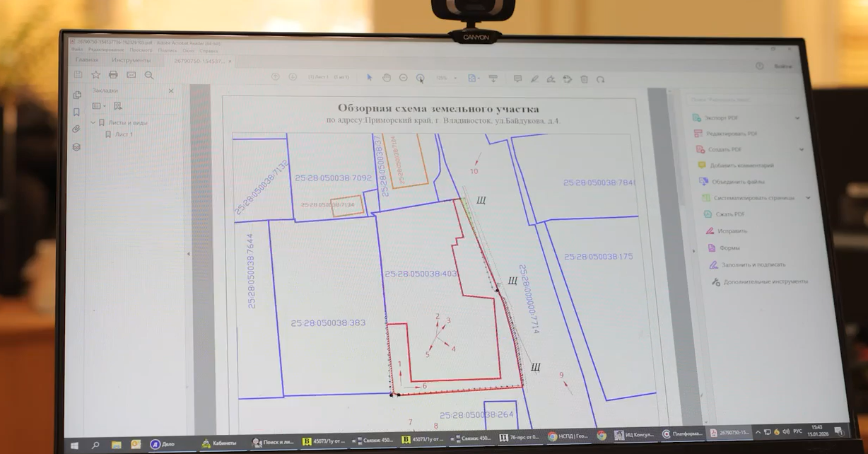This screenshot has height=454, width=868.
Task: Click the star bookmark icon
Action: [95, 75]
